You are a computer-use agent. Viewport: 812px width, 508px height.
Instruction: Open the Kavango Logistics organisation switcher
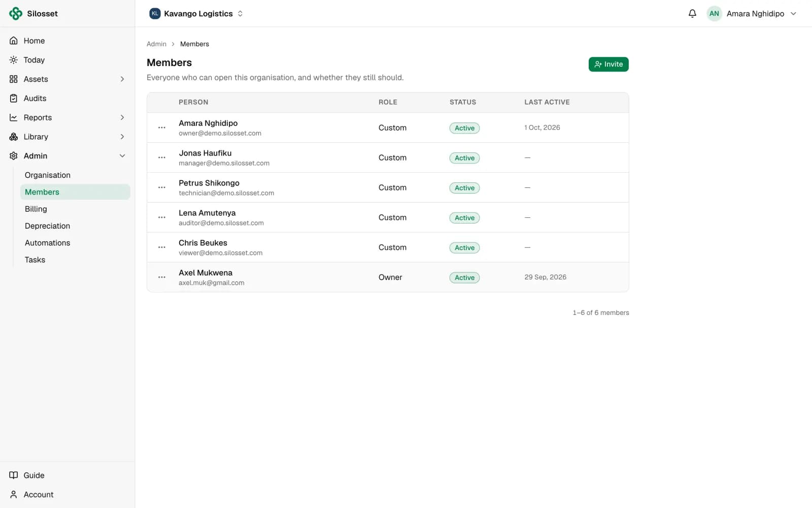pos(196,14)
